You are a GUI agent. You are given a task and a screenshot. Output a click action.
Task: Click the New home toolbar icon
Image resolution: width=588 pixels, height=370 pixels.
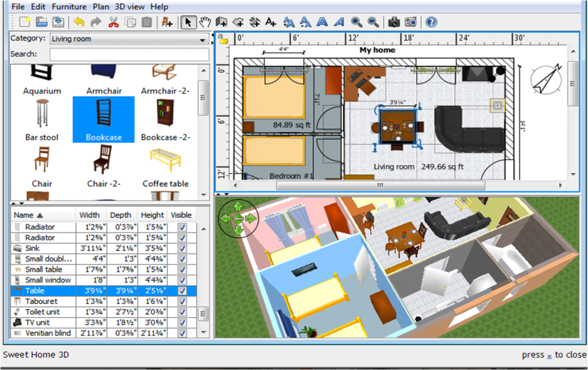click(25, 23)
